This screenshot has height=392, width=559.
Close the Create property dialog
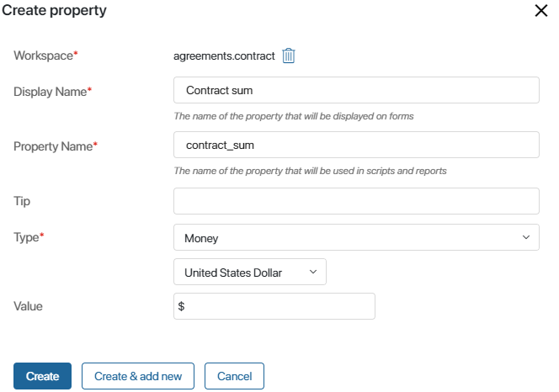click(540, 11)
